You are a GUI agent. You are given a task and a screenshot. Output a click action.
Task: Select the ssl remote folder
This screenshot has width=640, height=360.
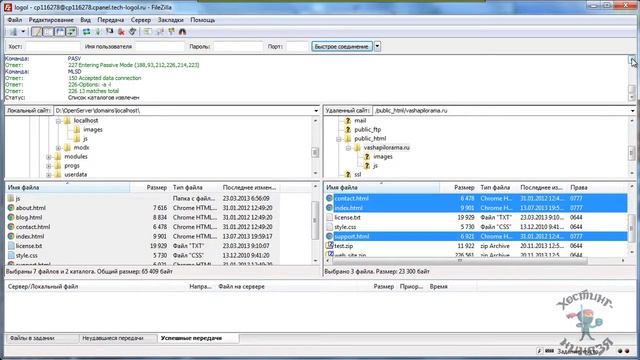358,174
